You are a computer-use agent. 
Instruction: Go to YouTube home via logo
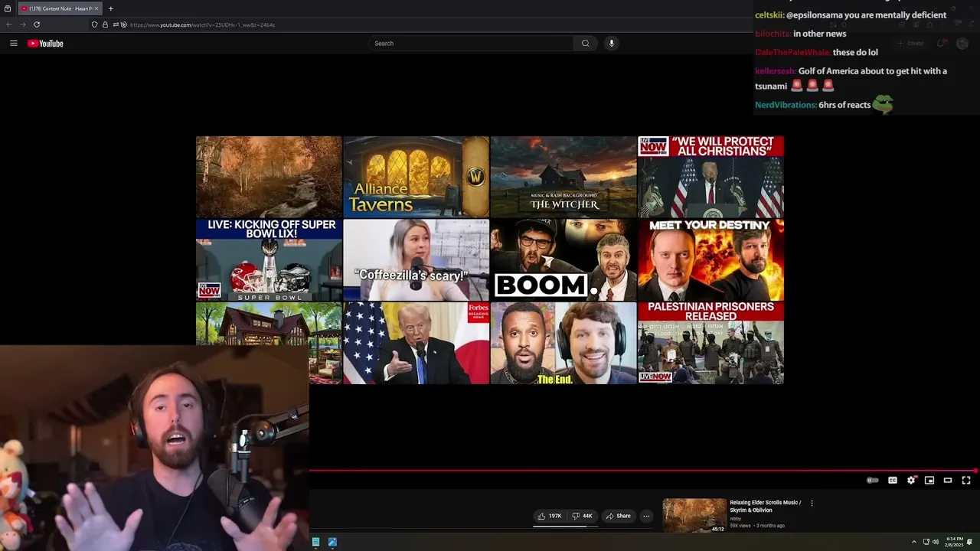point(45,44)
